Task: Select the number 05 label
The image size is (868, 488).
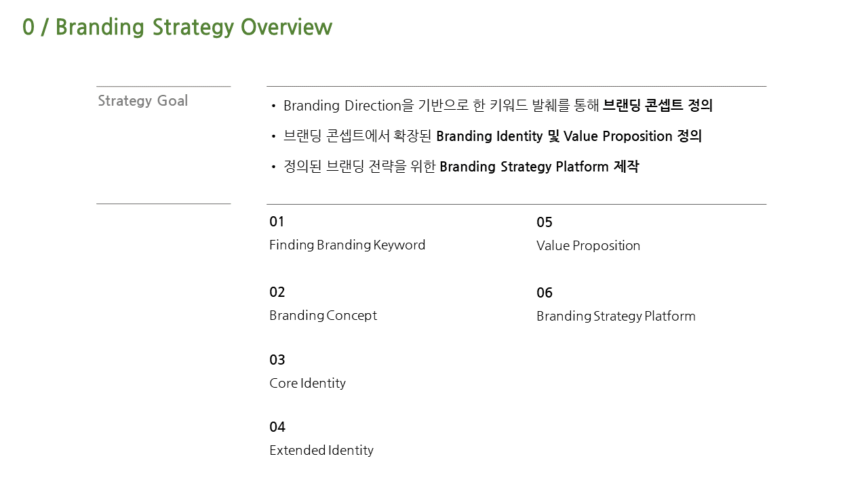Action: [x=545, y=222]
